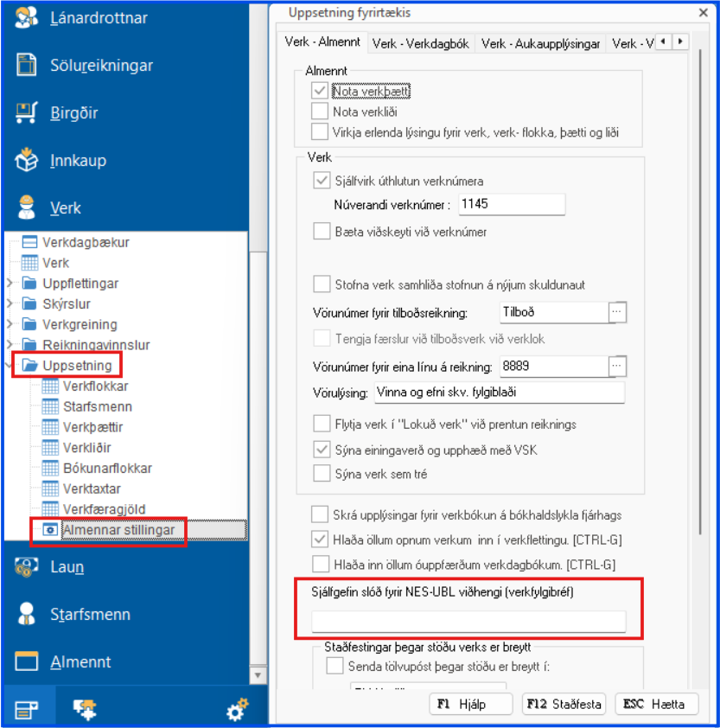This screenshot has width=720, height=728.
Task: Click the sidebar vertical scrollbar down arrow
Action: click(258, 674)
